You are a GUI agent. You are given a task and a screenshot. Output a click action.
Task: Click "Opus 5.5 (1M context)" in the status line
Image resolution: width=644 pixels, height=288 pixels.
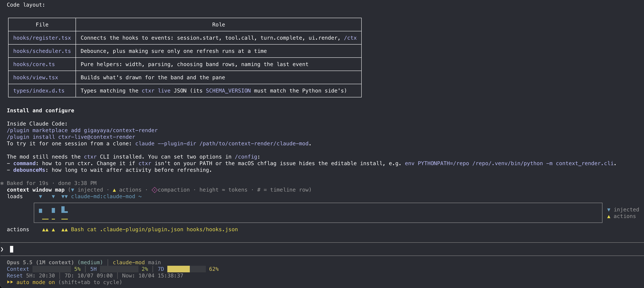[40, 263]
